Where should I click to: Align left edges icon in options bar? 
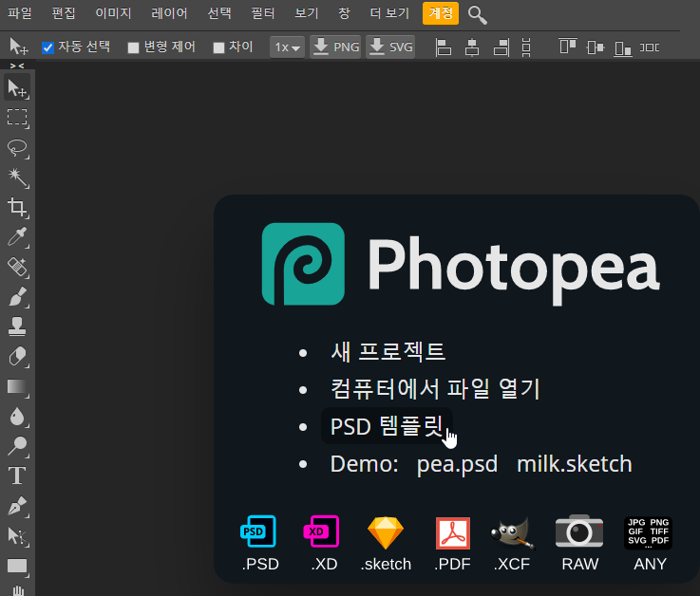443,47
